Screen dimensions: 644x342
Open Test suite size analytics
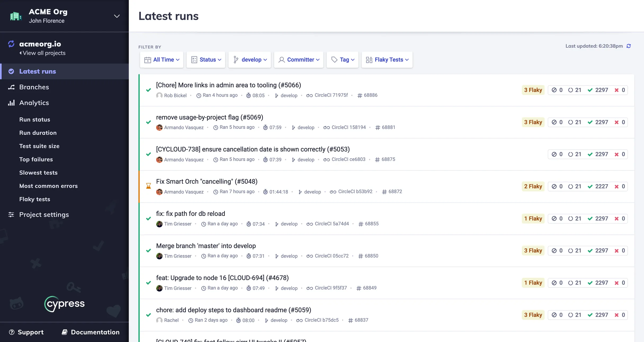(x=39, y=146)
